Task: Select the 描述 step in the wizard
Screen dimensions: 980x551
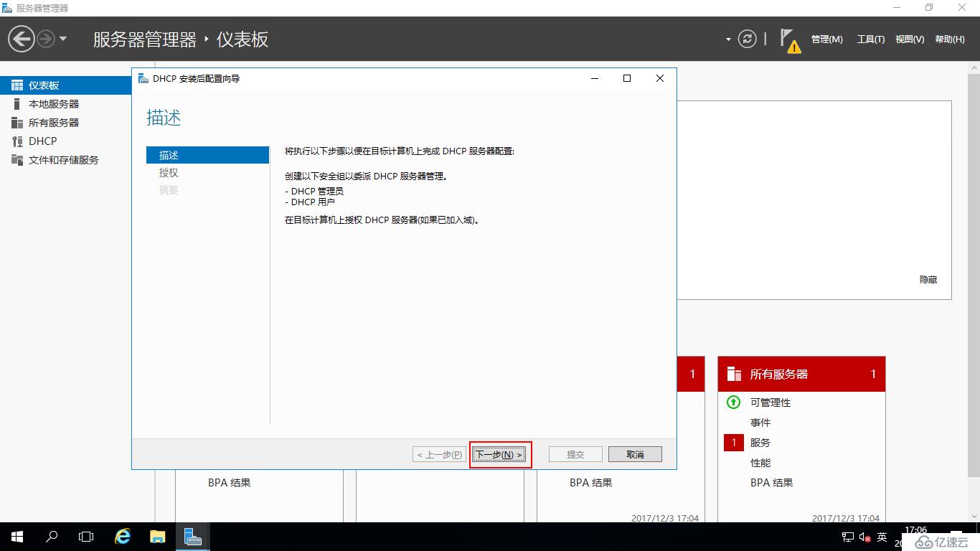Action: point(207,155)
